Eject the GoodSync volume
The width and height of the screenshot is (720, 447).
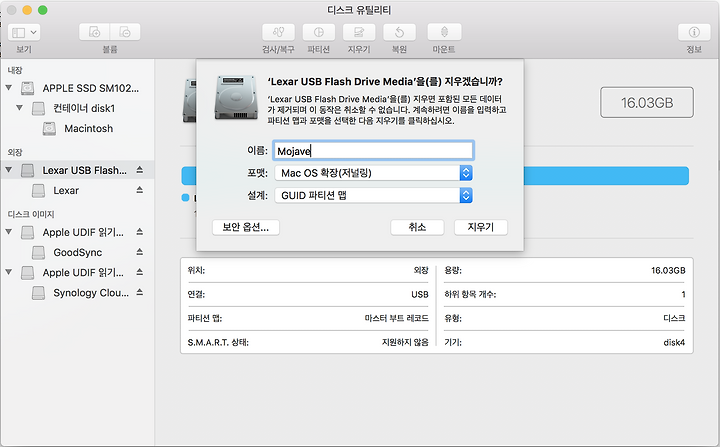(140, 252)
